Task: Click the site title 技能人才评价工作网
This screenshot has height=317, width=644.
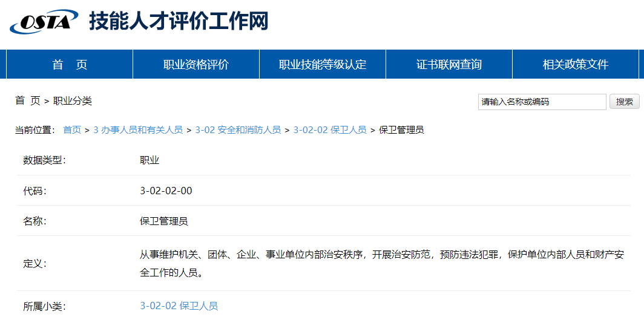Action: [x=179, y=21]
